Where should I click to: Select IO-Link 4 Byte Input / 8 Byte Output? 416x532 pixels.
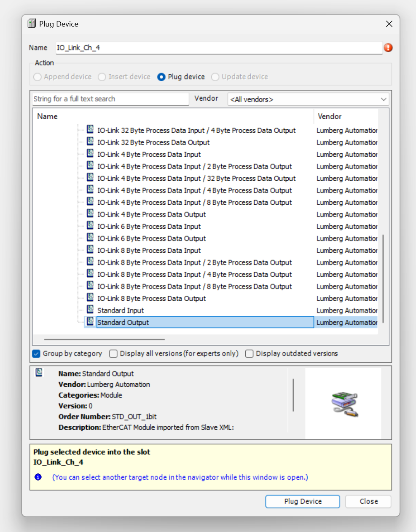coord(194,203)
